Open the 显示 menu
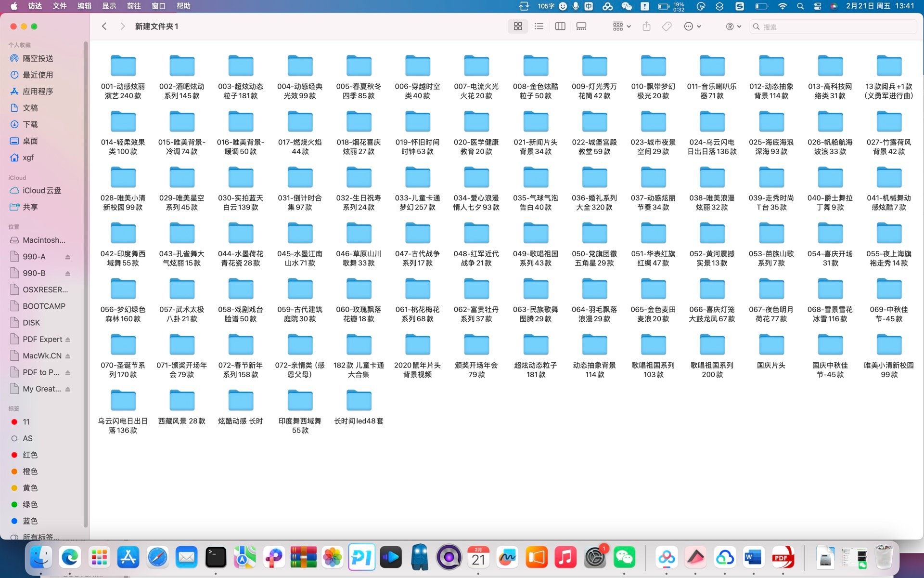This screenshot has width=924, height=578. tap(109, 6)
